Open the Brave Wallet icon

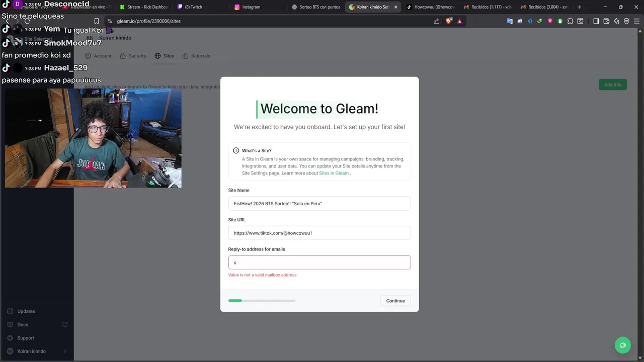tap(606, 21)
